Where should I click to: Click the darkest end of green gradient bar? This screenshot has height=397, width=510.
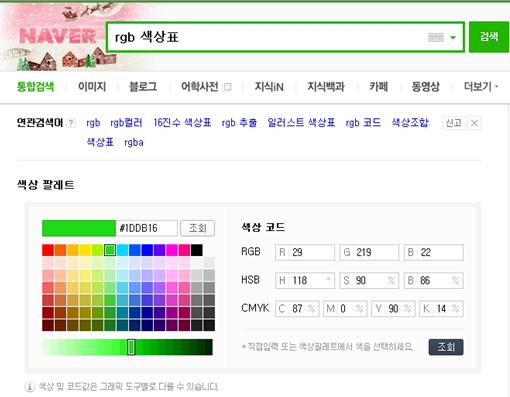point(209,347)
